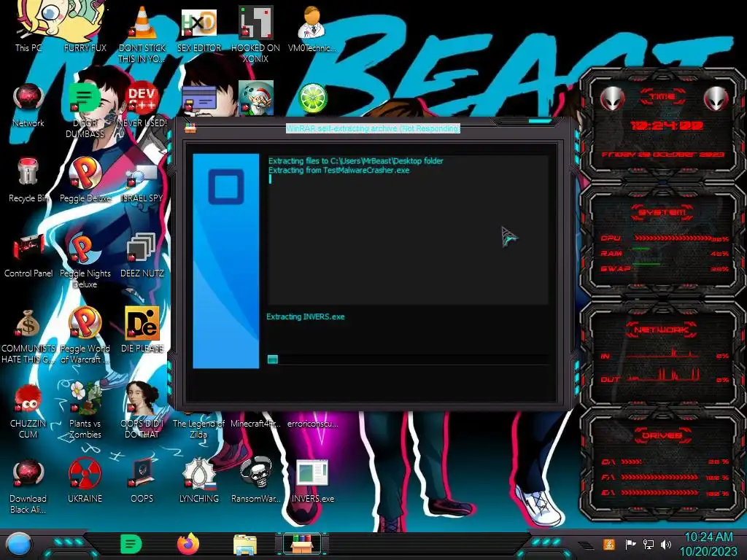Click the E:\ drive usage bar
The width and height of the screenshot is (747, 560).
(659, 493)
